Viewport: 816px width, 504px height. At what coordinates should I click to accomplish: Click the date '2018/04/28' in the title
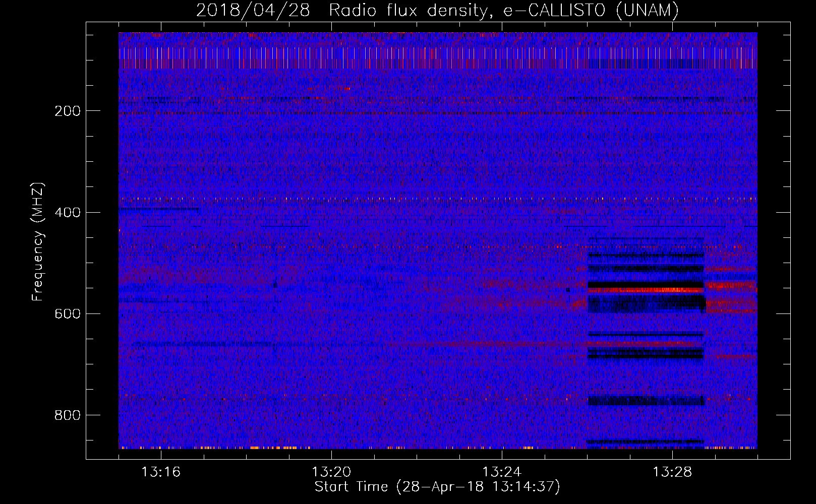pyautogui.click(x=253, y=10)
